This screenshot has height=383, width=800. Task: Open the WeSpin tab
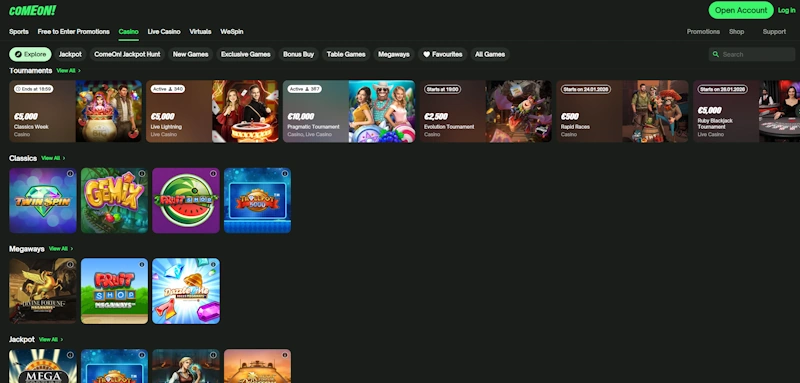pos(232,32)
